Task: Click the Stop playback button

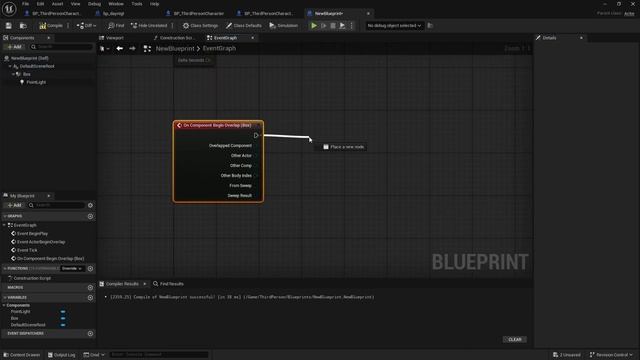Action: coord(333,26)
